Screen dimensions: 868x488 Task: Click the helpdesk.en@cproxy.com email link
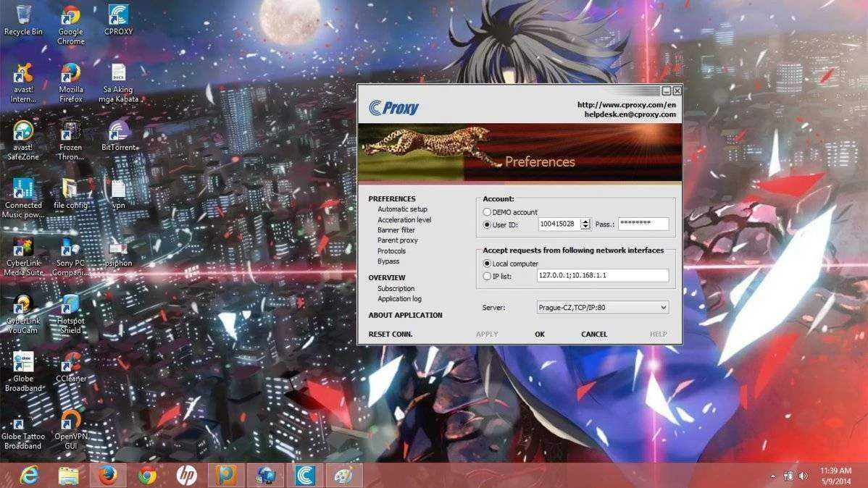(630, 114)
